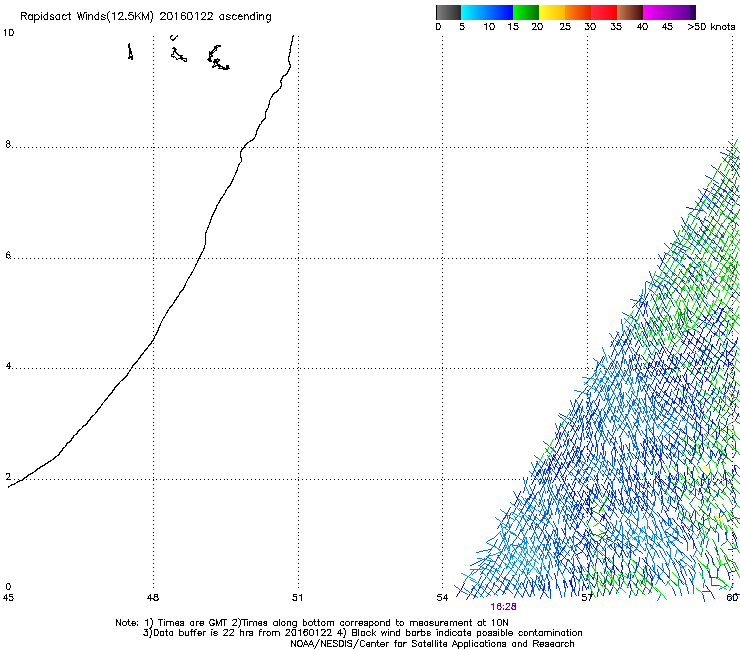Click the '0' label under the color legend

tap(438, 27)
